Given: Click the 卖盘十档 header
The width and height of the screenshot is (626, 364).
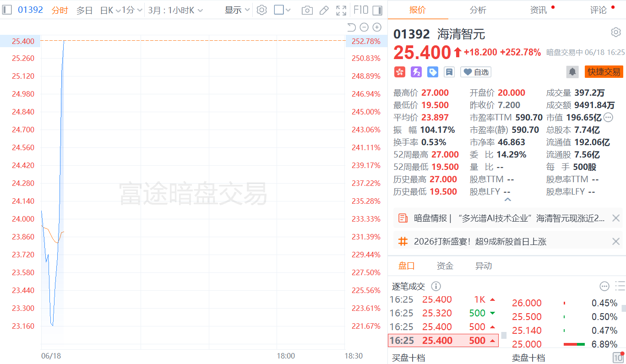Looking at the screenshot, I should coord(528,358).
